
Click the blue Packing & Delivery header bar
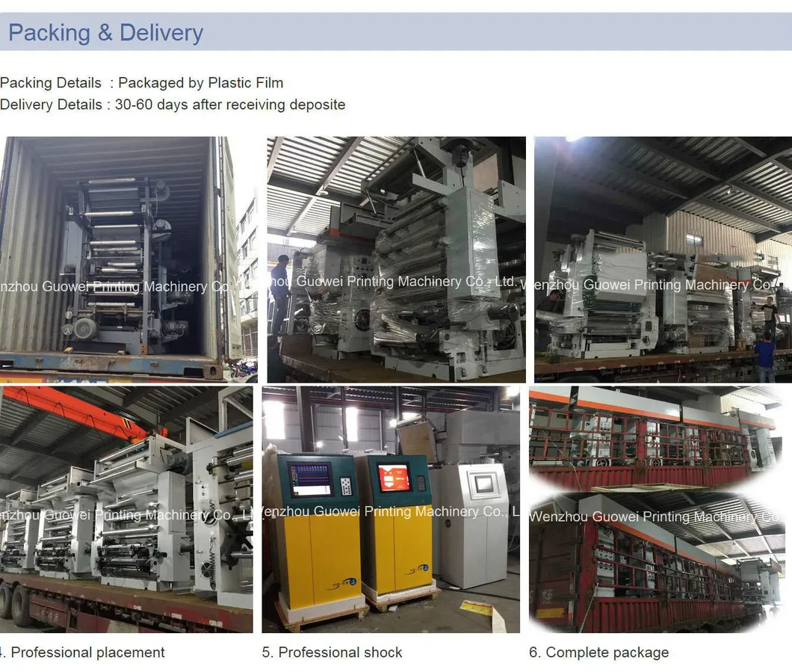(x=396, y=32)
